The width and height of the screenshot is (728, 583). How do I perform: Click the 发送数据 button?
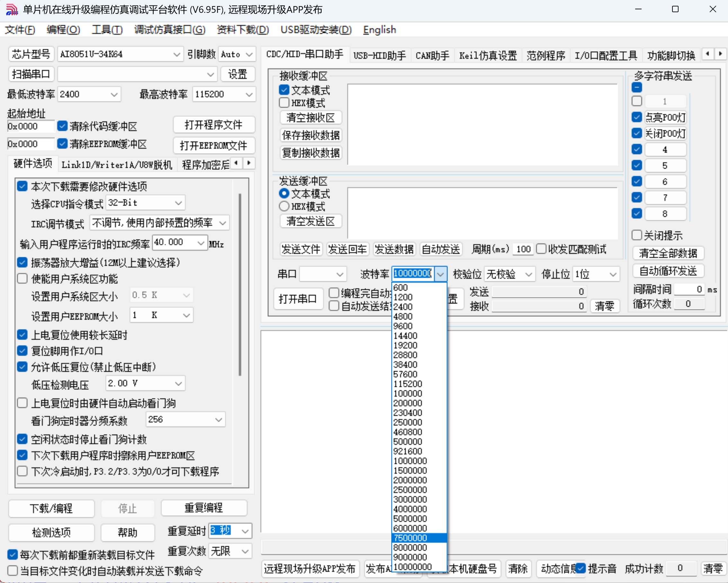click(x=395, y=249)
